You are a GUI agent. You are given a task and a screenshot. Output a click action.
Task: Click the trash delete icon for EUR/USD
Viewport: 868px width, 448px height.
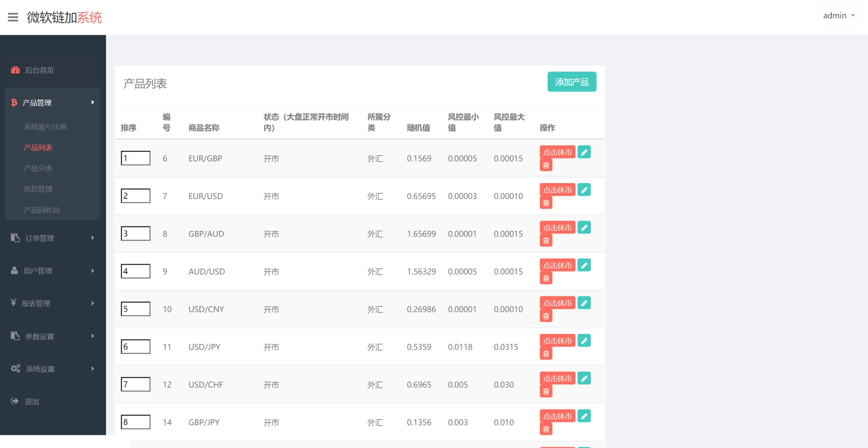[546, 203]
